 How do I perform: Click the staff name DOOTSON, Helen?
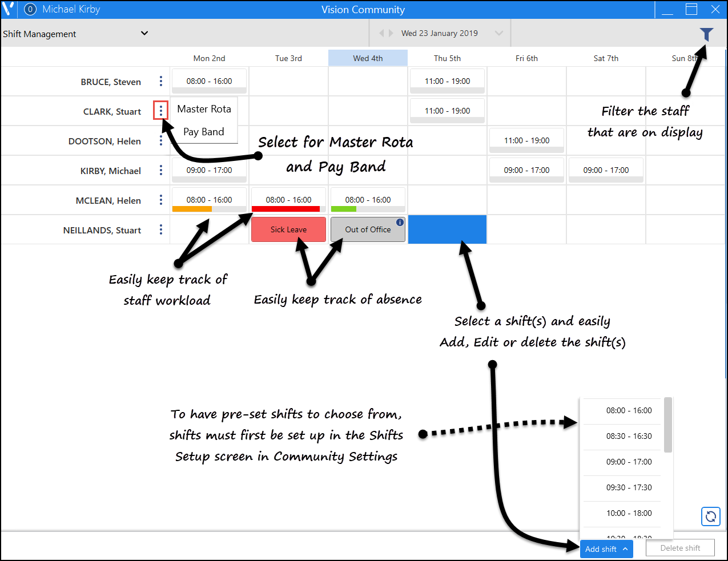click(104, 141)
